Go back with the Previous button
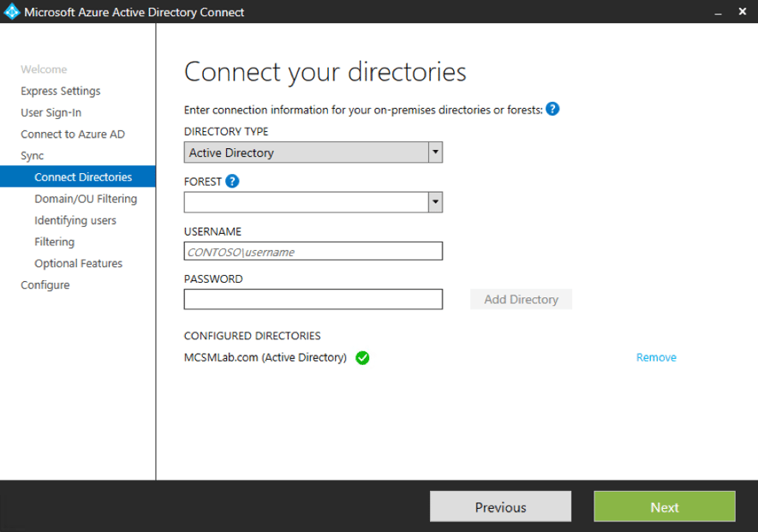The width and height of the screenshot is (758, 532). (x=500, y=507)
